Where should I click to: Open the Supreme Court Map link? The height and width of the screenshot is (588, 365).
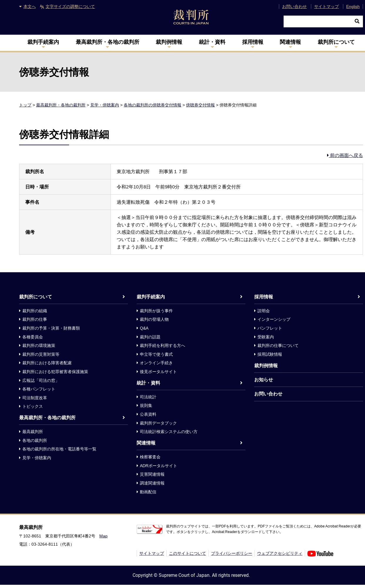click(103, 536)
